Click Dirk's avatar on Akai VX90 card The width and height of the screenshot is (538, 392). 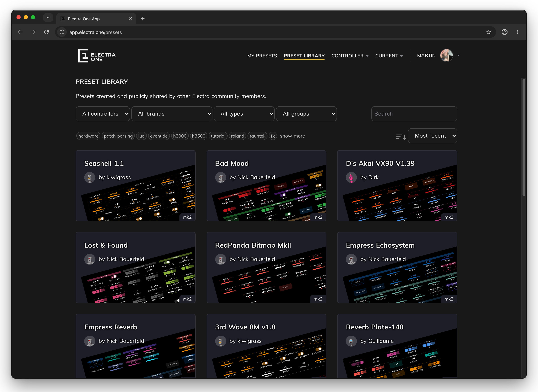(x=351, y=177)
